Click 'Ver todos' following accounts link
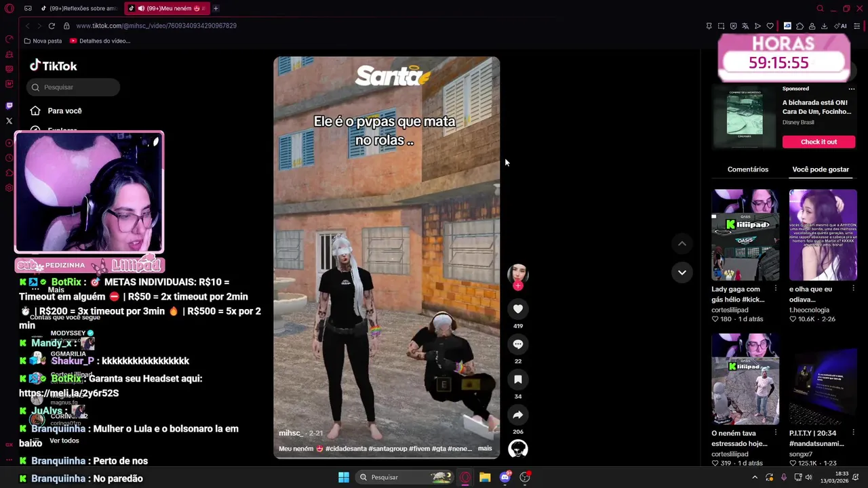 (64, 441)
